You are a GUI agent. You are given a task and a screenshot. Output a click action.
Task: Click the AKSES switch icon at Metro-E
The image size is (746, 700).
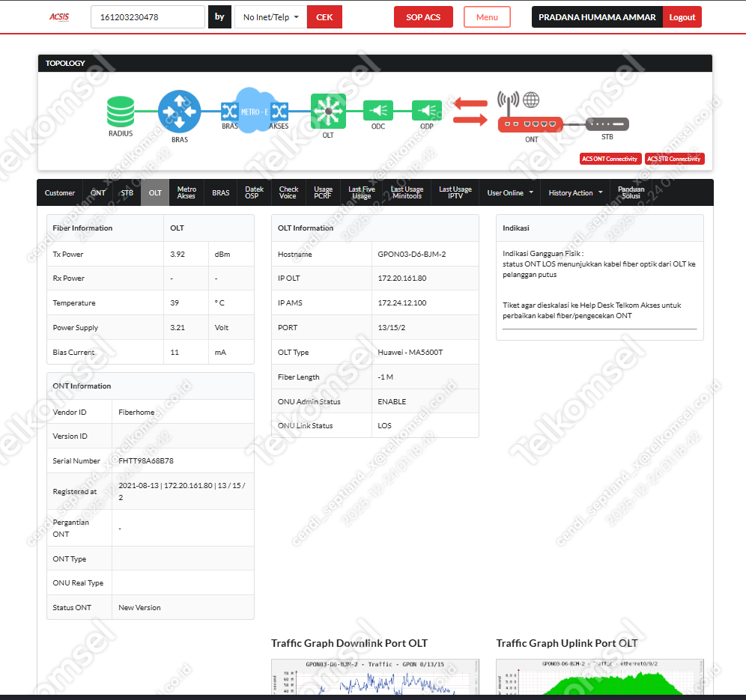279,112
